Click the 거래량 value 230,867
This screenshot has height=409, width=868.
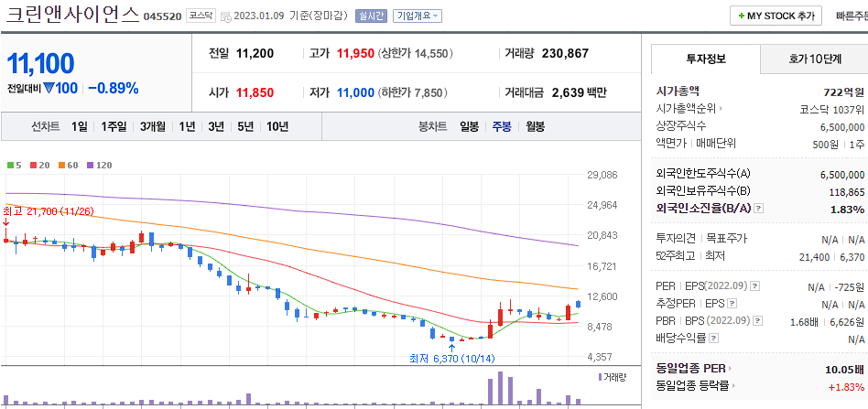tap(565, 54)
